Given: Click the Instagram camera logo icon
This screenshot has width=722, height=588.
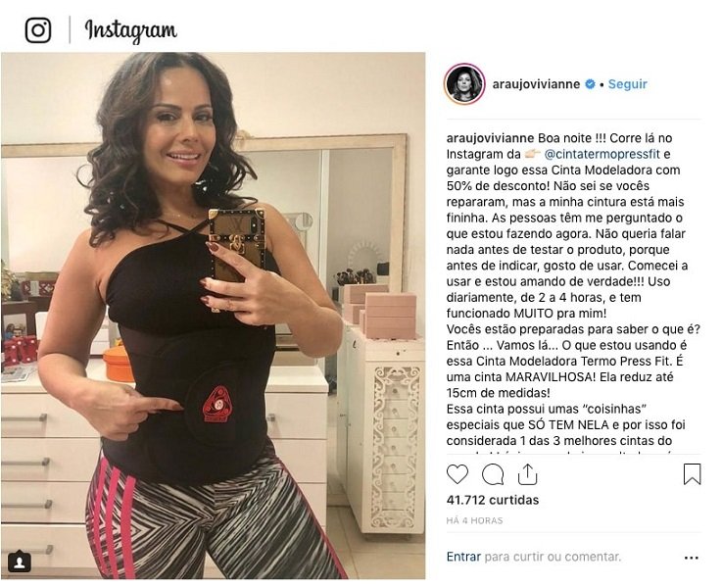Looking at the screenshot, I should pos(38,30).
